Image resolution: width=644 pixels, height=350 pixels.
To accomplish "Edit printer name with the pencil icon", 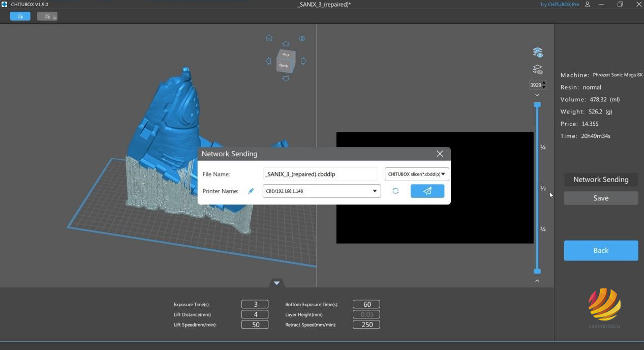I will click(x=251, y=191).
